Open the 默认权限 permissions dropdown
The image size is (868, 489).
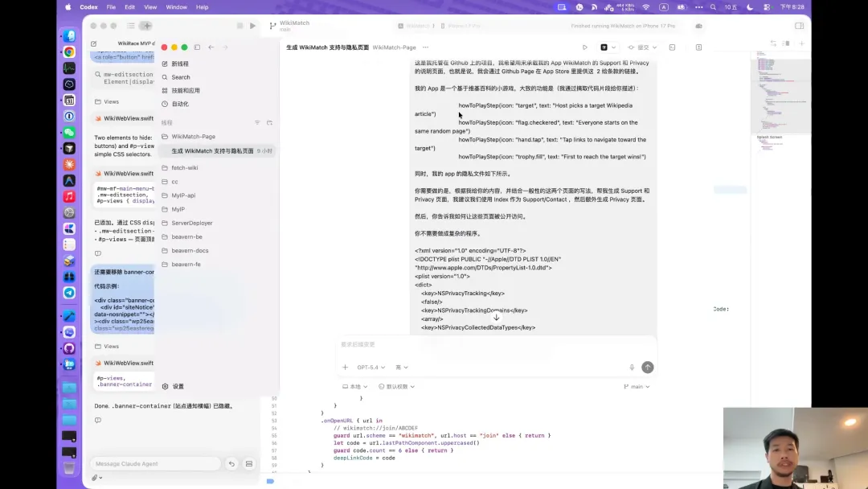pyautogui.click(x=396, y=387)
